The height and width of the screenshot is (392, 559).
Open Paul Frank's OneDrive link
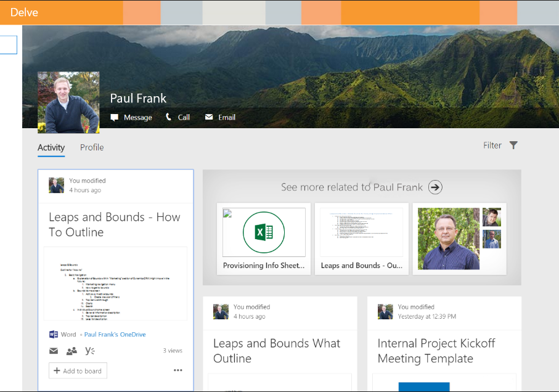115,334
